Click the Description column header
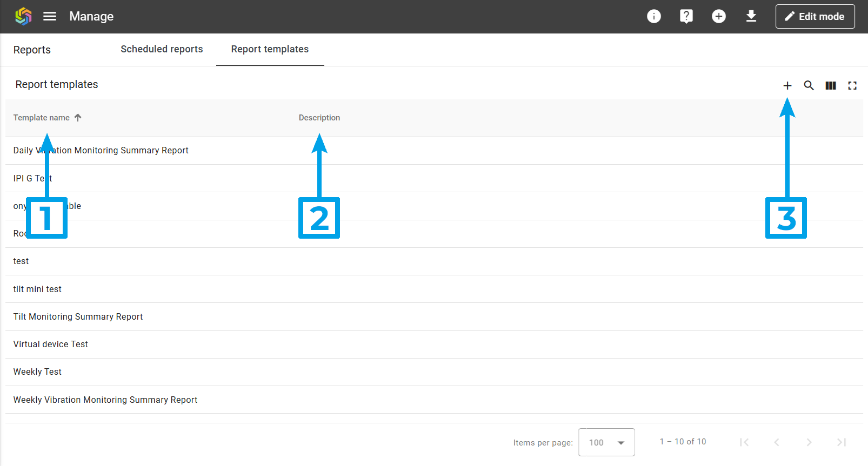This screenshot has width=868, height=466. pos(319,118)
